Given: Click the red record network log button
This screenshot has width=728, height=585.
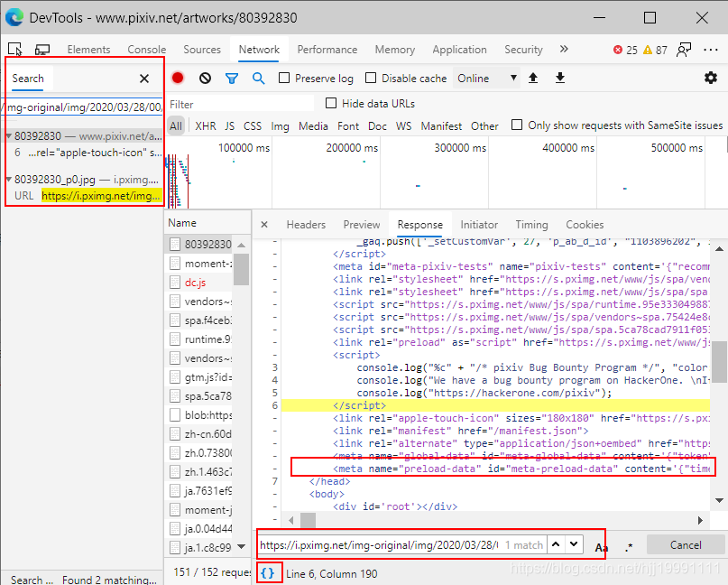Looking at the screenshot, I should point(178,79).
